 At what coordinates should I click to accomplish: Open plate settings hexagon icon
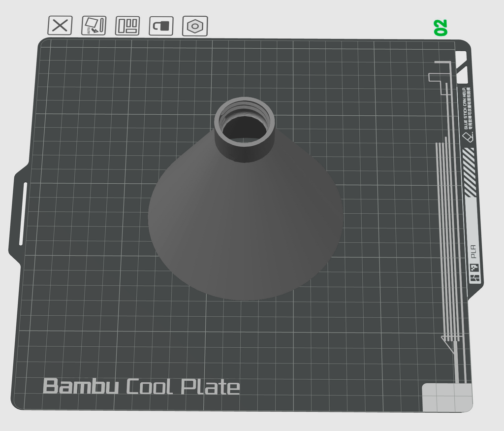coord(195,26)
